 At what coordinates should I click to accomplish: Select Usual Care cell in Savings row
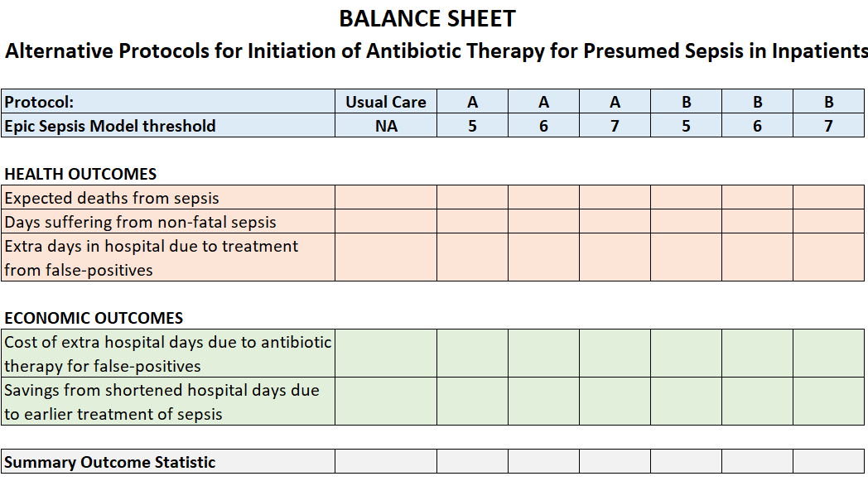pyautogui.click(x=386, y=402)
